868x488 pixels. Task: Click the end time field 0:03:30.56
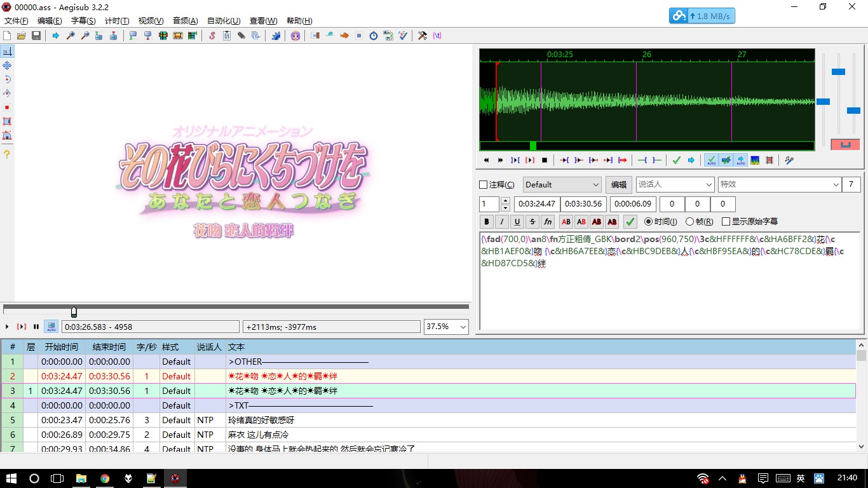click(x=583, y=204)
